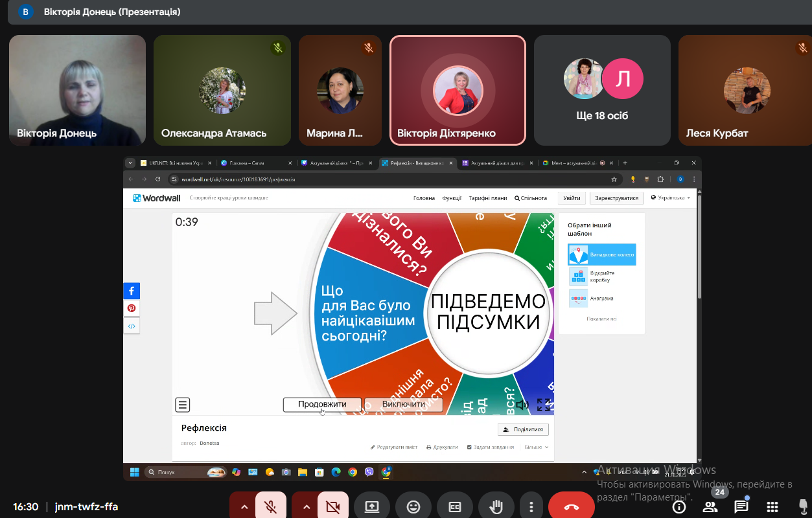Click the Поділитися share button
This screenshot has width=812, height=518.
(523, 429)
